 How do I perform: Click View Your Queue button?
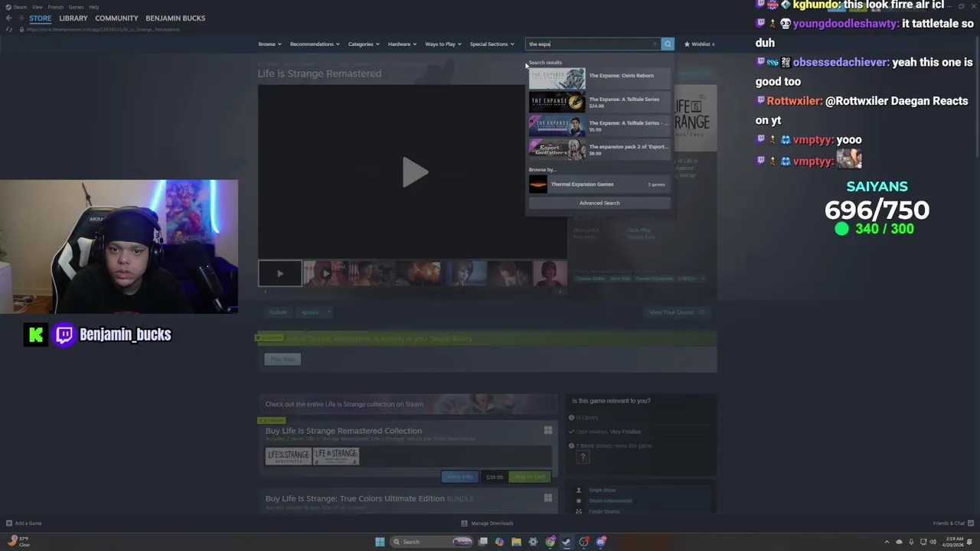pyautogui.click(x=677, y=312)
